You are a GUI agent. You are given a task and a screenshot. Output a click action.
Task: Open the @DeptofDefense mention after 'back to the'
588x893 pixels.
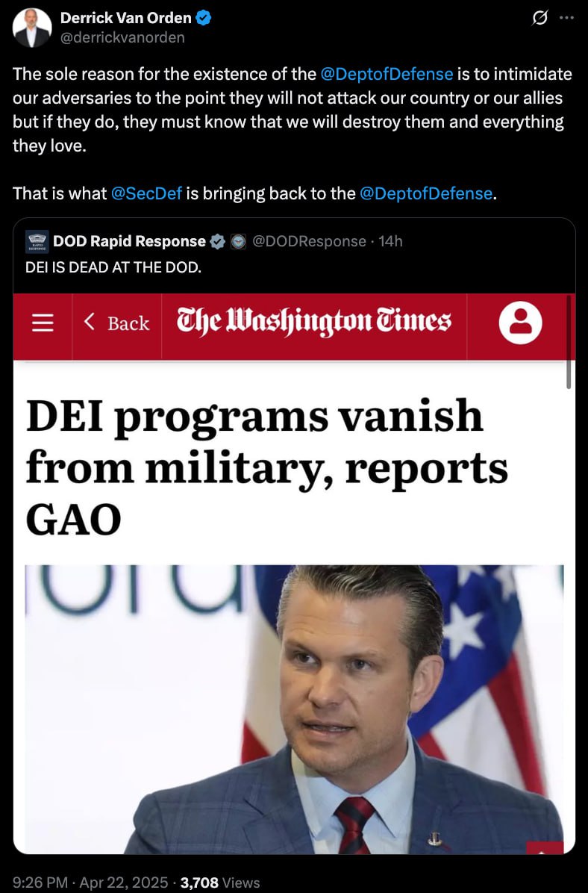(426, 193)
